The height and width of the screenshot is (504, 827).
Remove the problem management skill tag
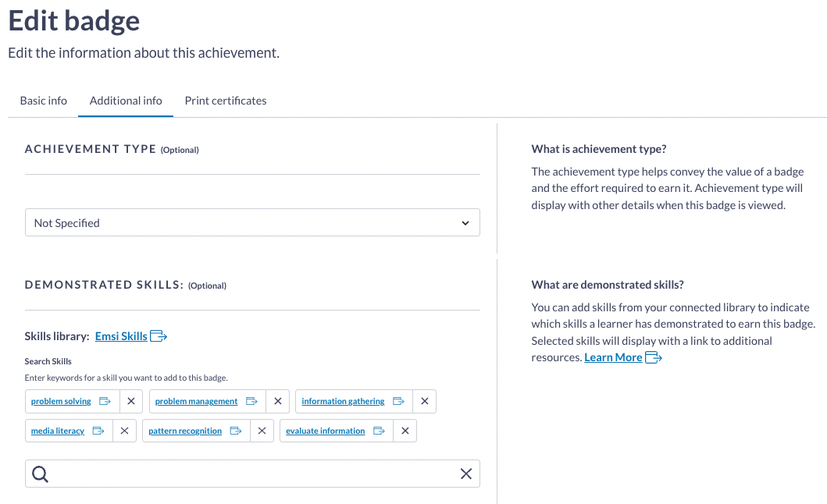point(277,401)
